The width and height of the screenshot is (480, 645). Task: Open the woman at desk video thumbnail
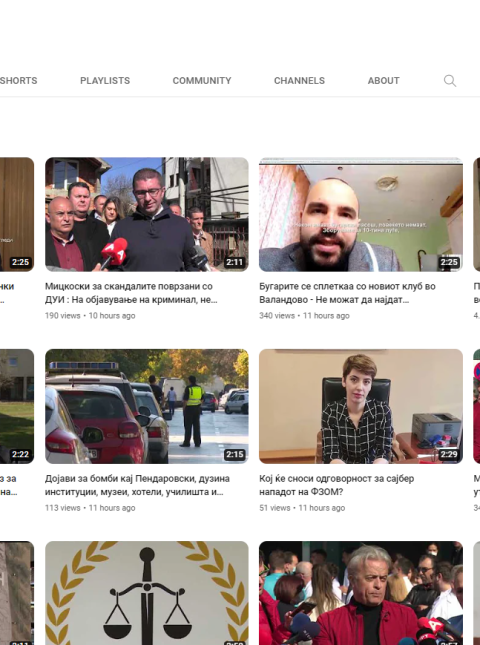(361, 406)
